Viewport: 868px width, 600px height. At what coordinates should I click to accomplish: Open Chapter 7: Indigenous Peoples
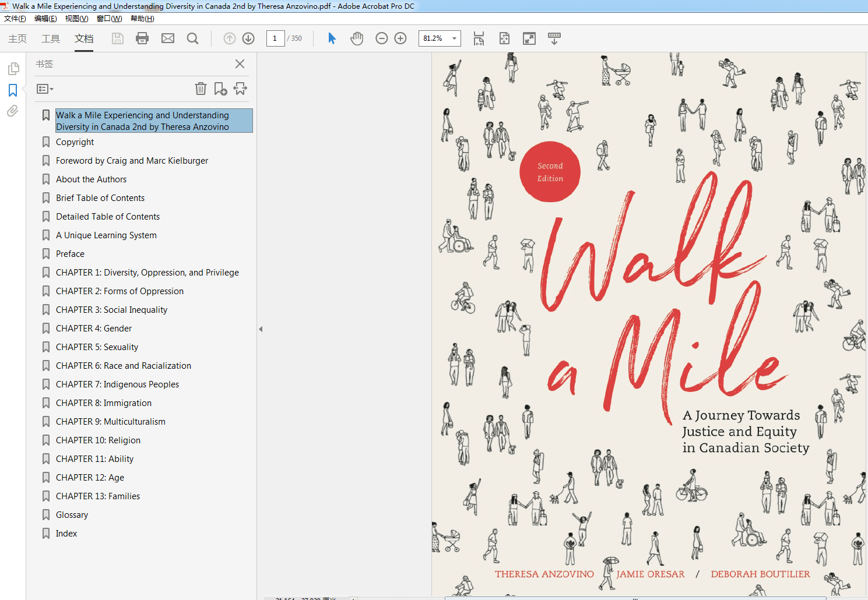[117, 384]
